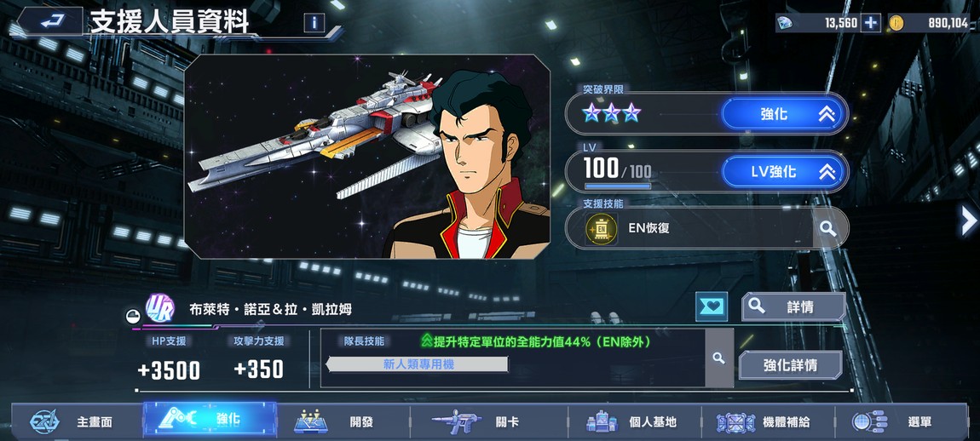This screenshot has height=441, width=980.
Task: Go to next support member arrow
Action: click(969, 220)
